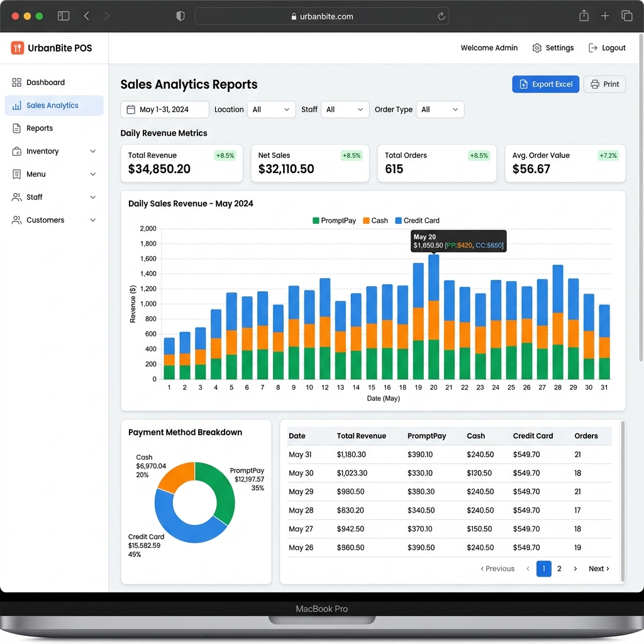Open Dashboard in the sidebar
The image size is (644, 644).
(x=54, y=82)
